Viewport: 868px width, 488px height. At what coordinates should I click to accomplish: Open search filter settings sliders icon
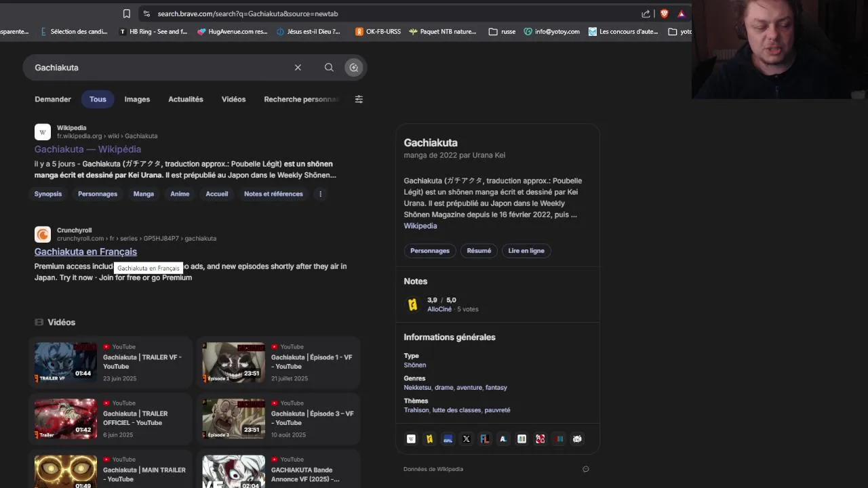click(x=359, y=99)
